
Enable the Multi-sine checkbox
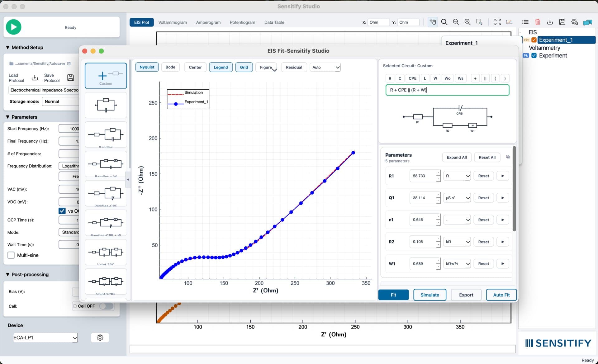(x=11, y=255)
